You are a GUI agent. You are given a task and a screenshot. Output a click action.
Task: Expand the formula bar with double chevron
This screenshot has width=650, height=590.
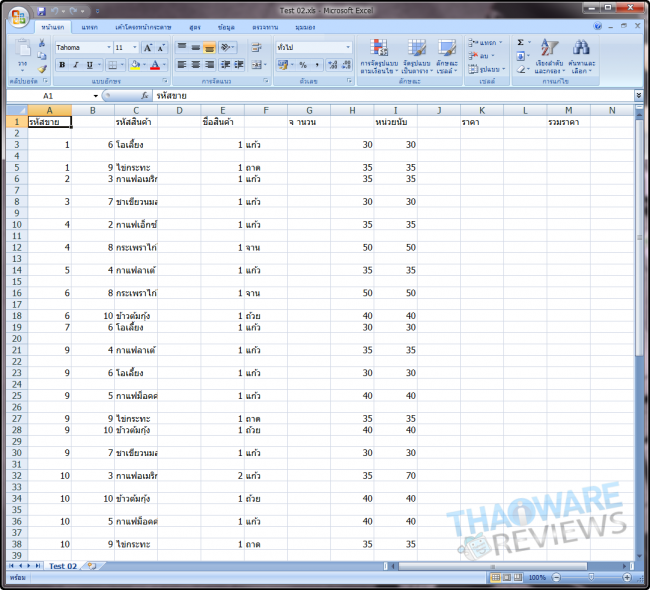pyautogui.click(x=639, y=96)
